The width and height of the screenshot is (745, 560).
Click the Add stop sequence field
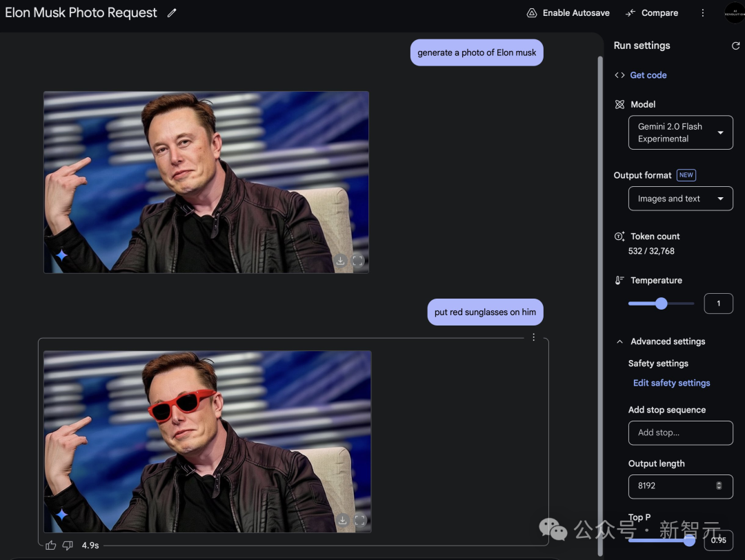coord(680,432)
